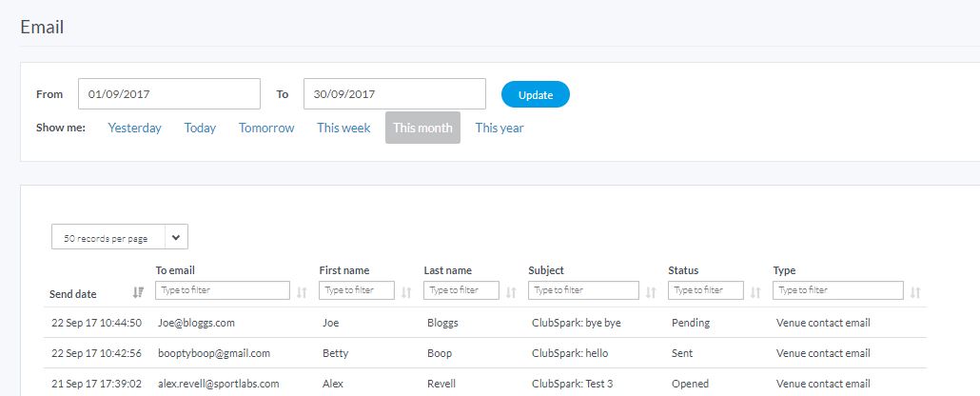Select the This week range
980x396 pixels.
(343, 128)
